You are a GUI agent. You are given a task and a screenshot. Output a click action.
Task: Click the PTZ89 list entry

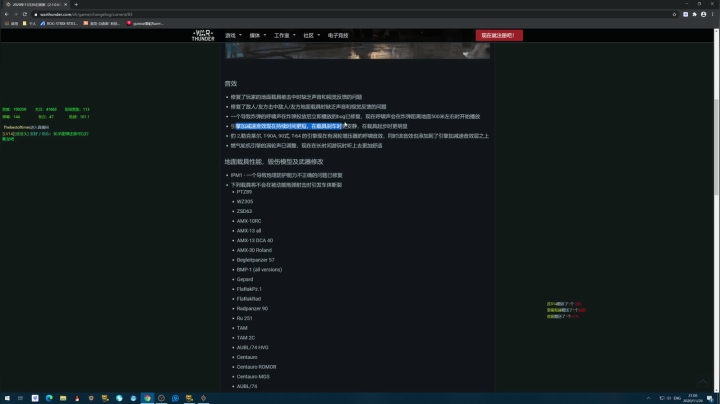[244, 192]
